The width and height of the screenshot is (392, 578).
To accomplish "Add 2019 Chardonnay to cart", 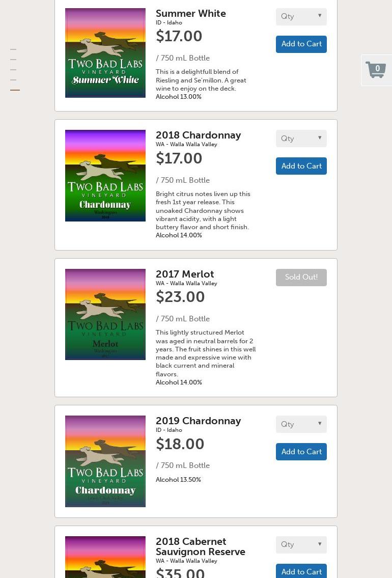I will tap(301, 452).
